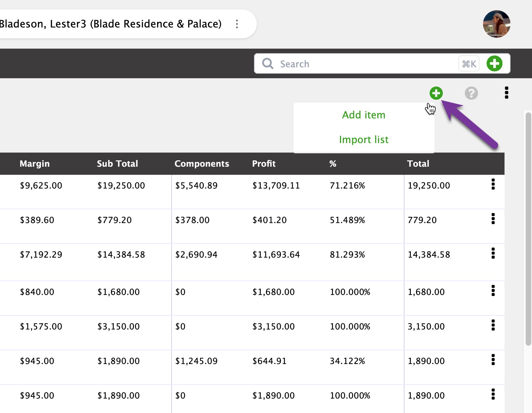Select the $13,709.11 profit cell
Viewport: 532px width, 413px height.
[x=276, y=185]
